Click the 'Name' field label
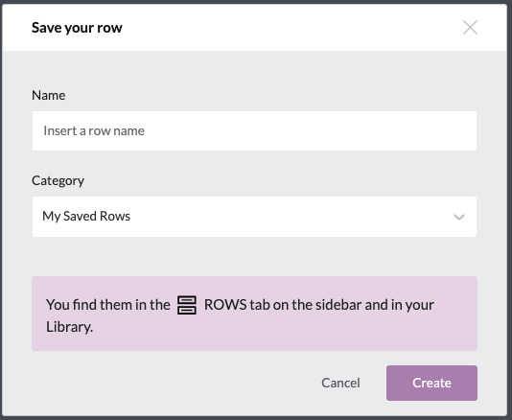The height and width of the screenshot is (420, 512). (x=48, y=95)
